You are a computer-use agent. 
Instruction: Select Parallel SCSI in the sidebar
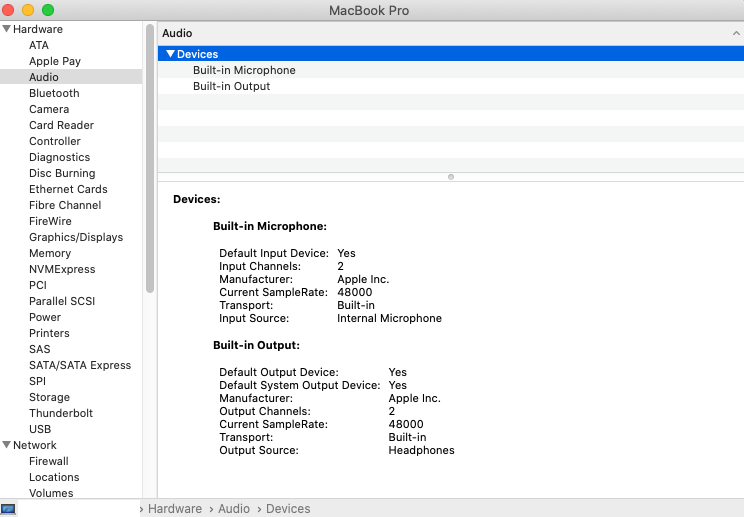tap(62, 301)
